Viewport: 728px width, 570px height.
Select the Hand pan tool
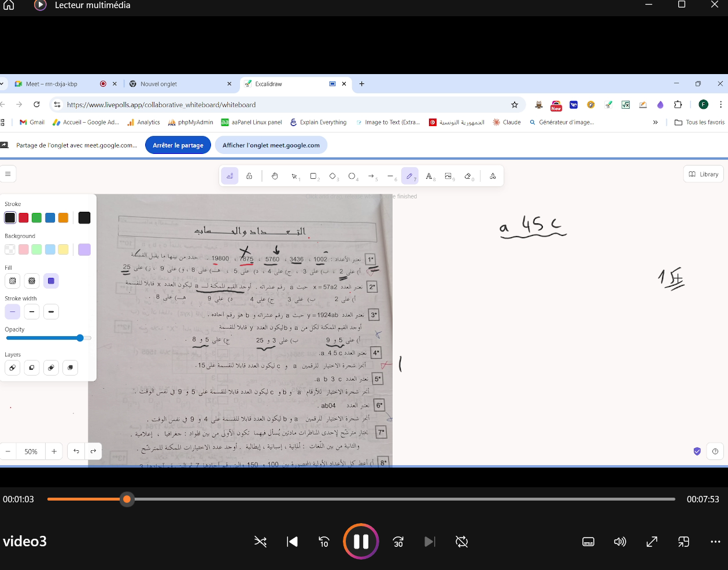click(275, 176)
